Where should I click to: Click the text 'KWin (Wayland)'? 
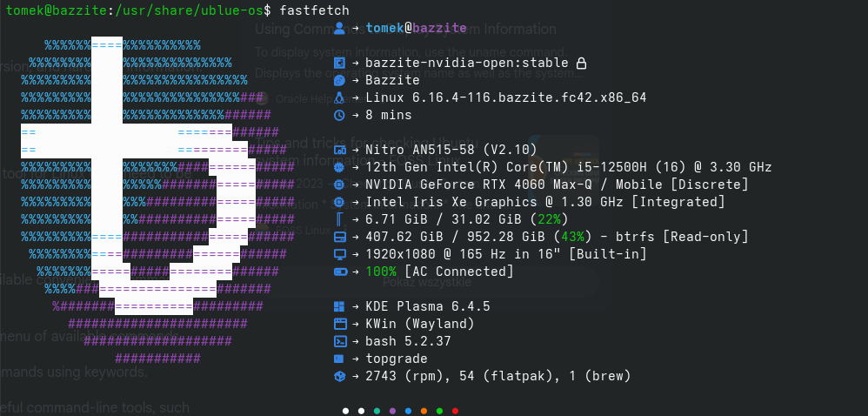pyautogui.click(x=419, y=324)
